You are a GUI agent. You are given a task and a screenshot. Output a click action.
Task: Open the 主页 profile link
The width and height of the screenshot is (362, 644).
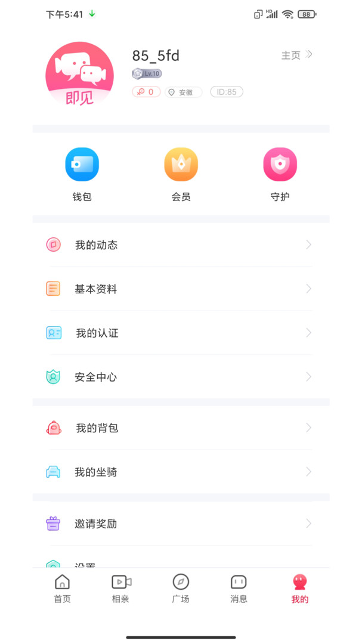(x=296, y=55)
